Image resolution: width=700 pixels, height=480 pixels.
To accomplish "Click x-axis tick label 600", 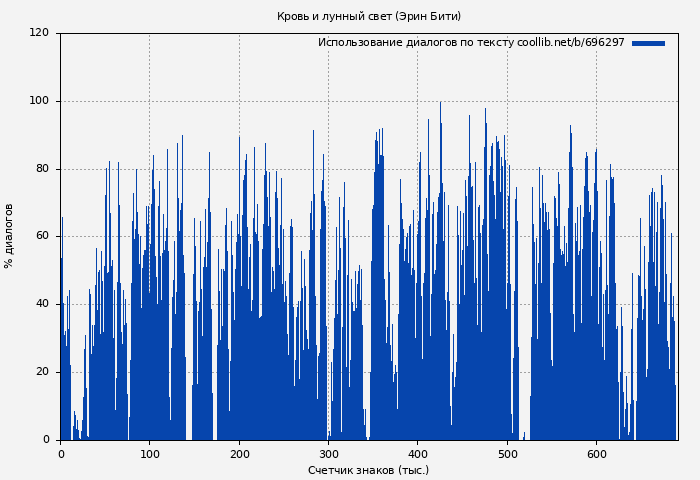I will click(596, 454).
